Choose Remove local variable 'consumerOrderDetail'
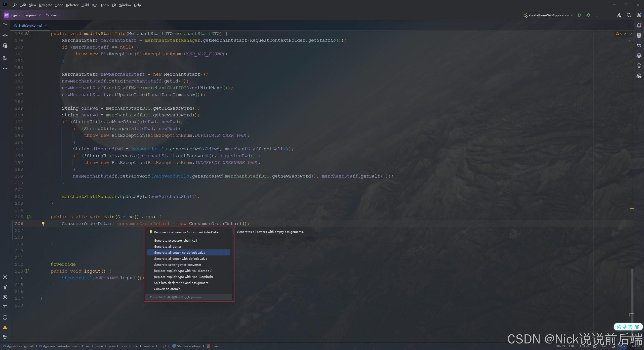Screen dimensions: 644x350 pos(187,232)
